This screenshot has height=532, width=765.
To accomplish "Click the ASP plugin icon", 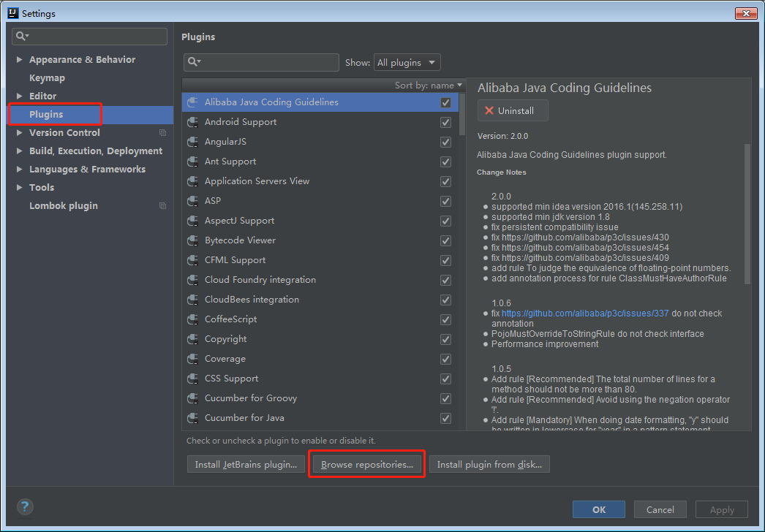I will coord(193,201).
